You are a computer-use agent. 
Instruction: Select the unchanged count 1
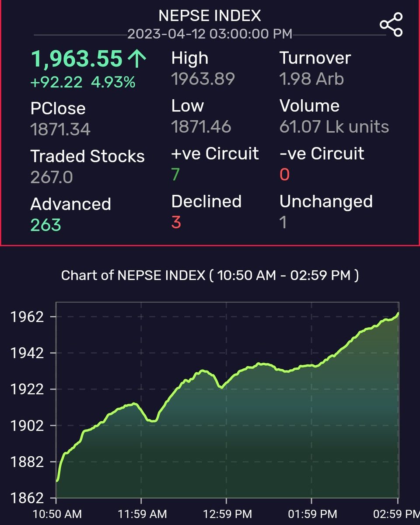(283, 222)
